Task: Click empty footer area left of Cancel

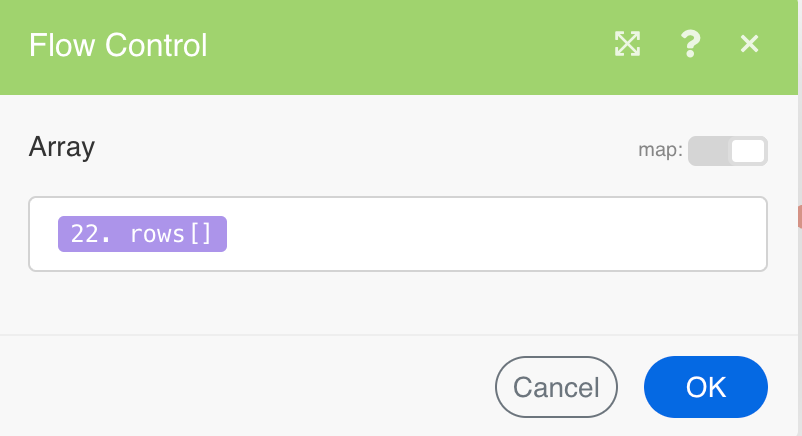Action: 250,386
